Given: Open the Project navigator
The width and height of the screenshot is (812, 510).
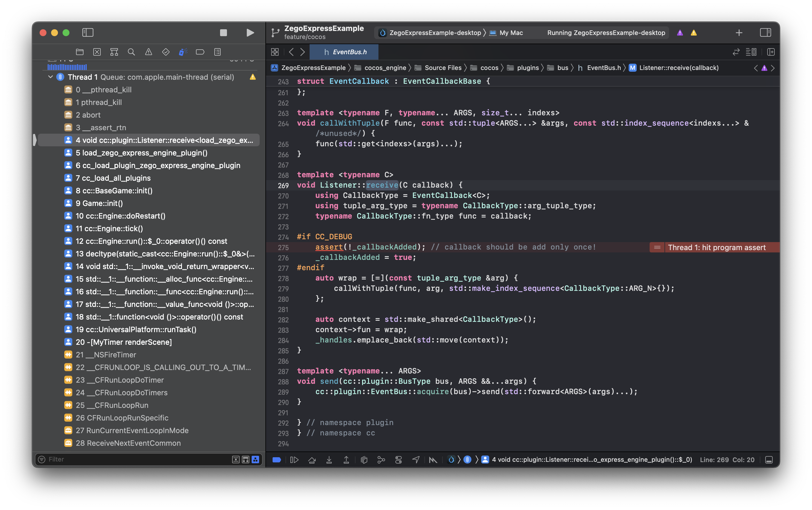Looking at the screenshot, I should click(x=79, y=52).
